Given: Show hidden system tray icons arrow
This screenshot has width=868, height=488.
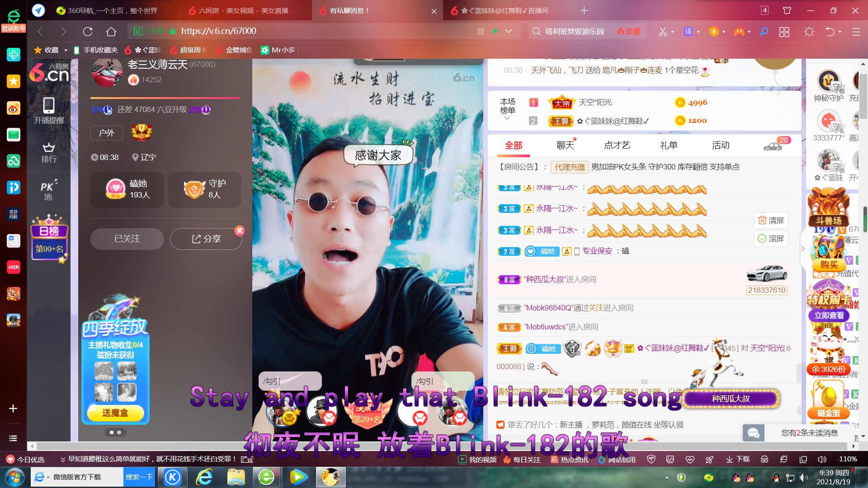Looking at the screenshot, I should [667, 477].
